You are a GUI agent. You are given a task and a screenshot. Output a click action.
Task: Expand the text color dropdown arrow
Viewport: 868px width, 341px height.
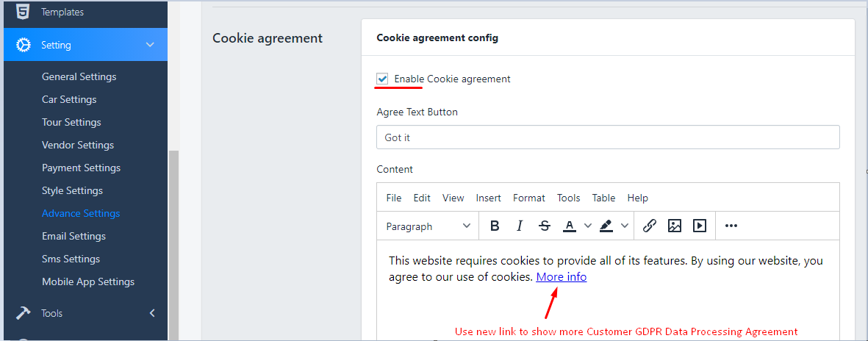point(588,226)
